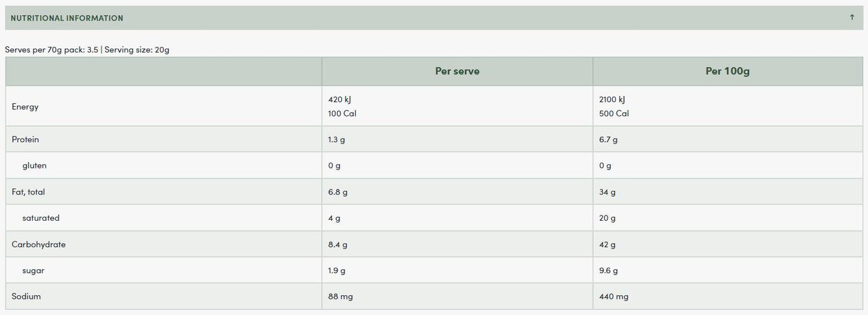Select the 42 g carbohydrate value
This screenshot has height=315, width=868.
point(607,245)
